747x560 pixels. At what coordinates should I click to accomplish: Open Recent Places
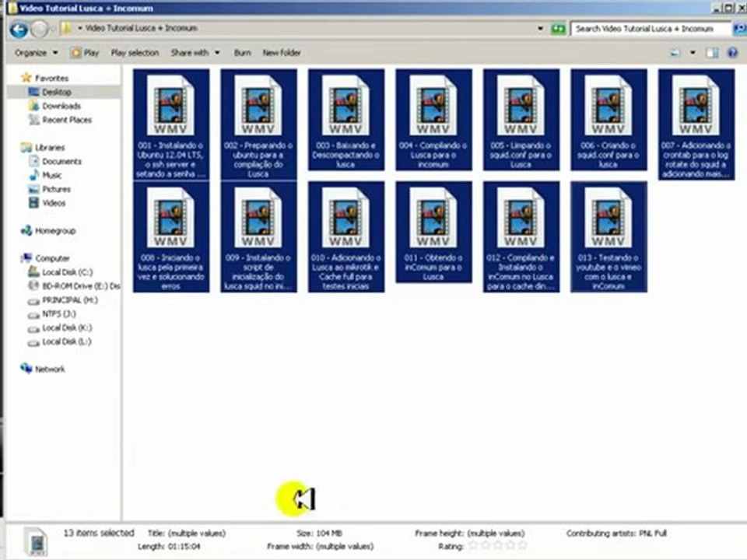point(60,120)
